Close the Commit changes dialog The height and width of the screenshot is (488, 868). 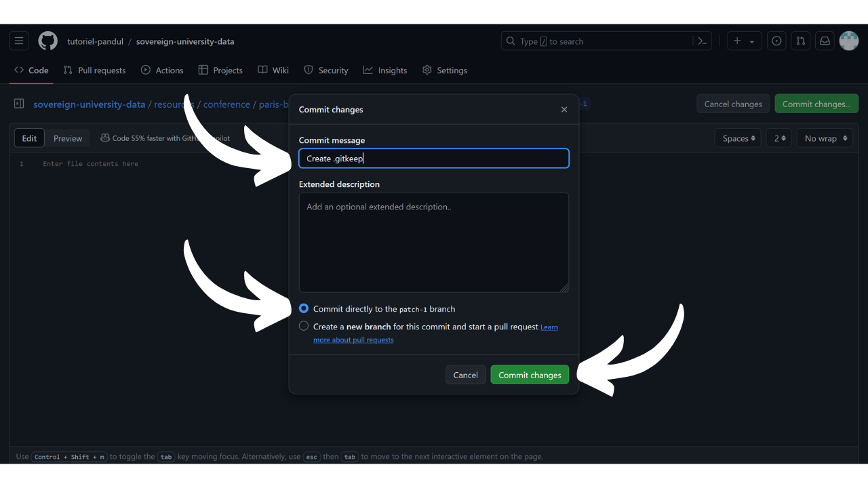[564, 110]
